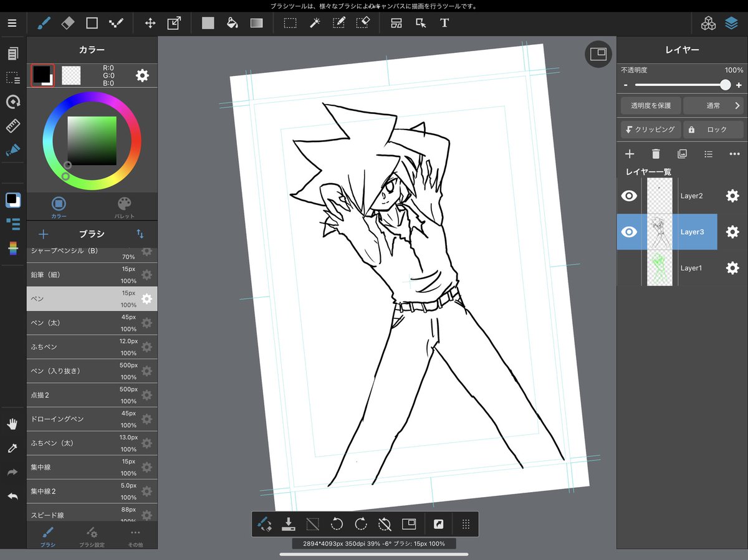Open the hamburger main menu
The width and height of the screenshot is (748, 560).
tap(12, 23)
